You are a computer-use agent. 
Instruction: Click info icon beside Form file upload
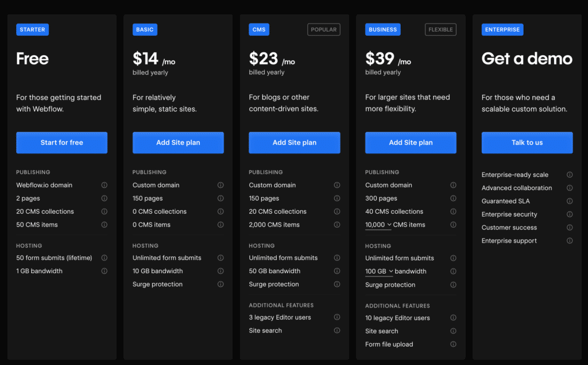click(x=454, y=344)
